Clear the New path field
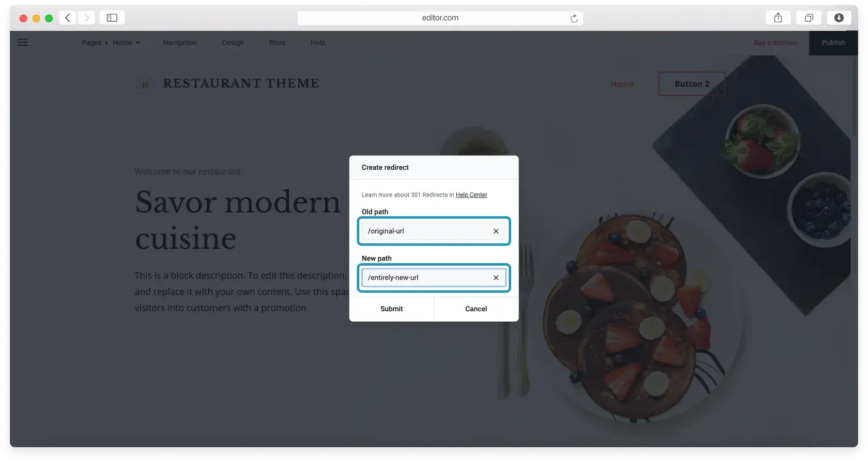The width and height of the screenshot is (868, 462). tap(496, 278)
